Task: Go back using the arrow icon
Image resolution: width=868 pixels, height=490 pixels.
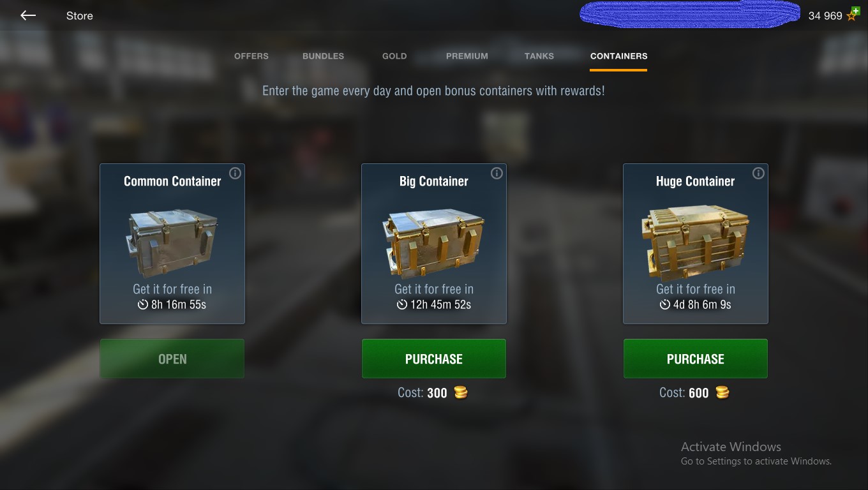Action: 28,15
